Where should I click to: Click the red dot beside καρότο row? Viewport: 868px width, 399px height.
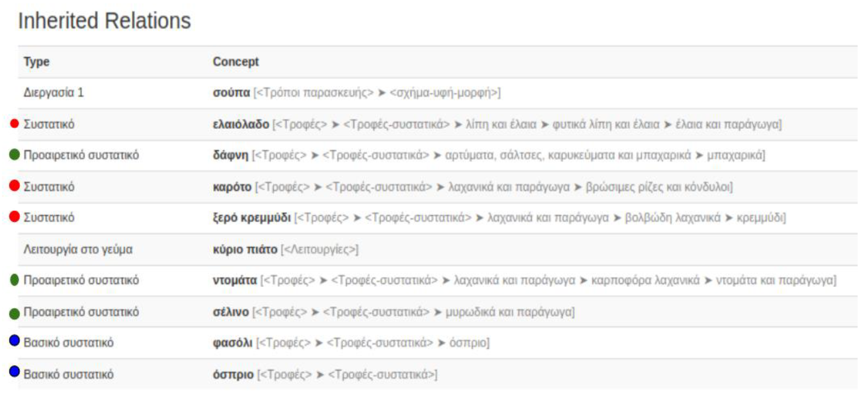point(15,185)
